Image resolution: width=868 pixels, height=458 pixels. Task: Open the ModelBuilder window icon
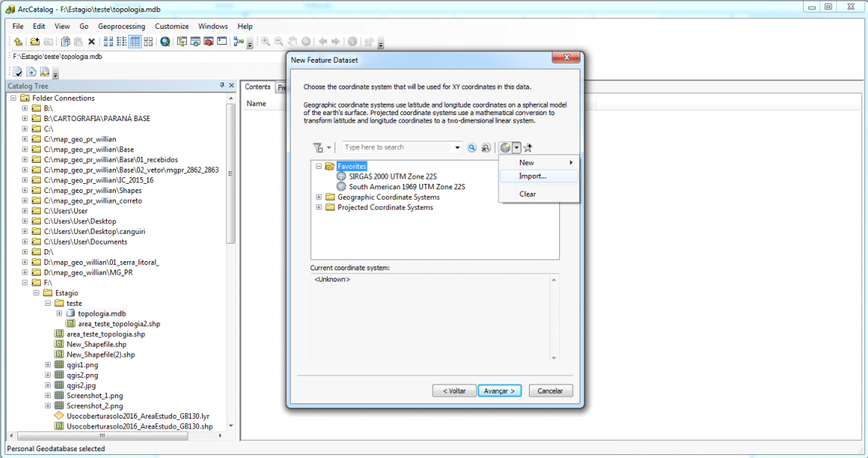tap(238, 42)
